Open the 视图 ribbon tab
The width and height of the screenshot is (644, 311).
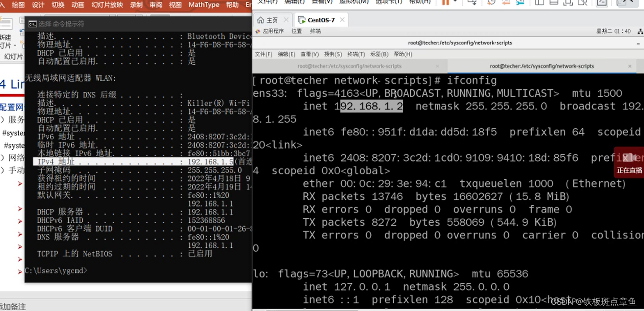coord(175,5)
